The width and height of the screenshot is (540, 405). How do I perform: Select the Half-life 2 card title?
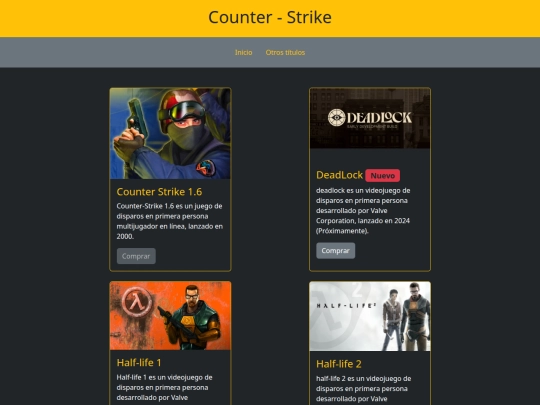339,364
